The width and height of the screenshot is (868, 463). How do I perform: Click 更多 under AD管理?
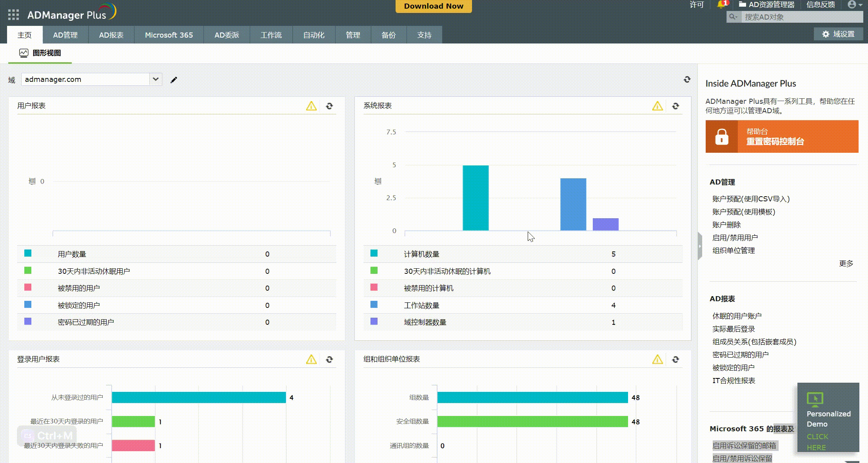tap(846, 264)
